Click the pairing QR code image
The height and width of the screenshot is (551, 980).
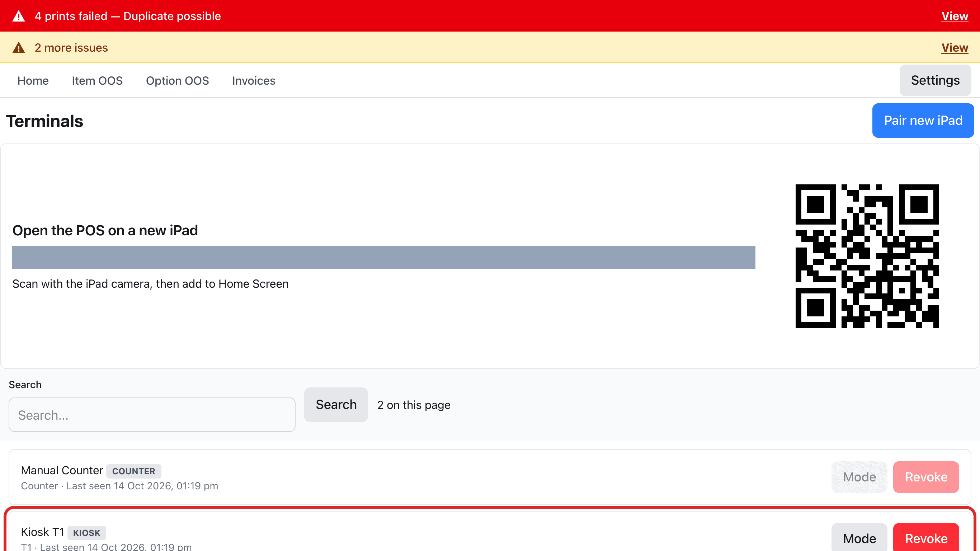click(867, 256)
